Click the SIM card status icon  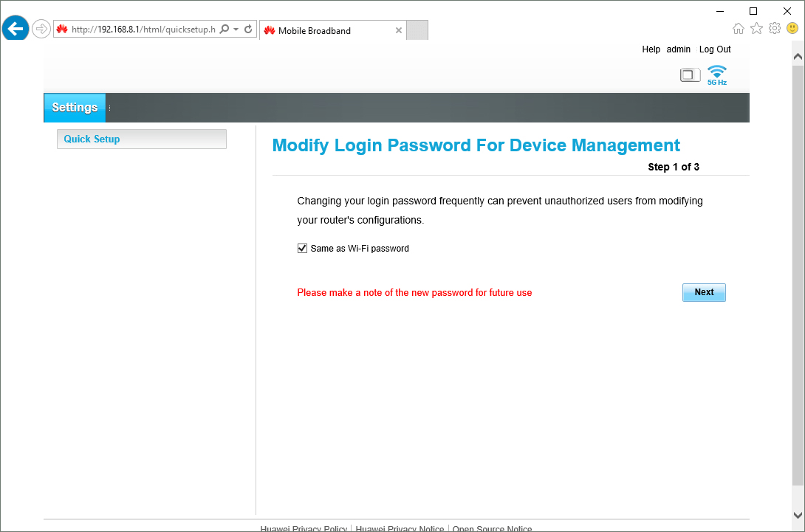[690, 75]
